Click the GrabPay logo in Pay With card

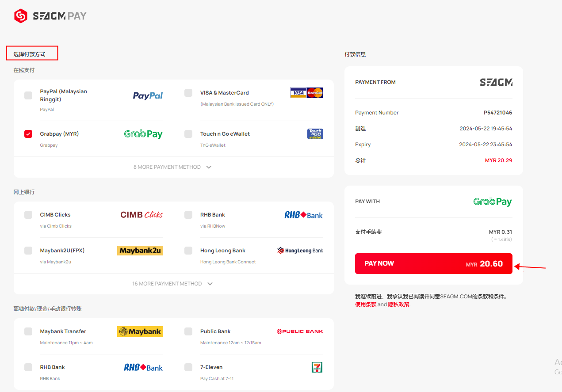click(493, 202)
